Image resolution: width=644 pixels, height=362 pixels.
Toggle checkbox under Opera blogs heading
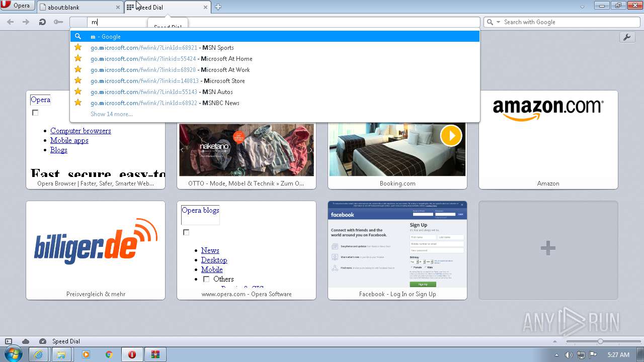186,232
